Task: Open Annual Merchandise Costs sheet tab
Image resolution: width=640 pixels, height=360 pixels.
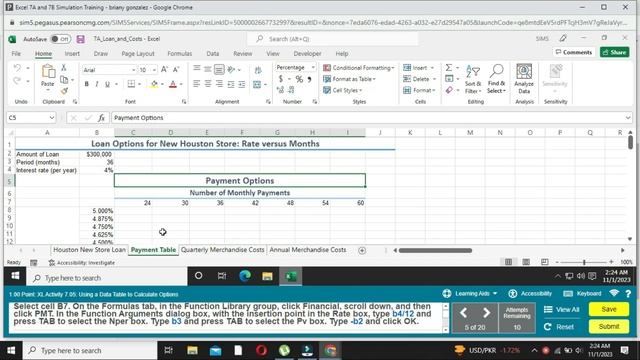Action: pos(308,250)
